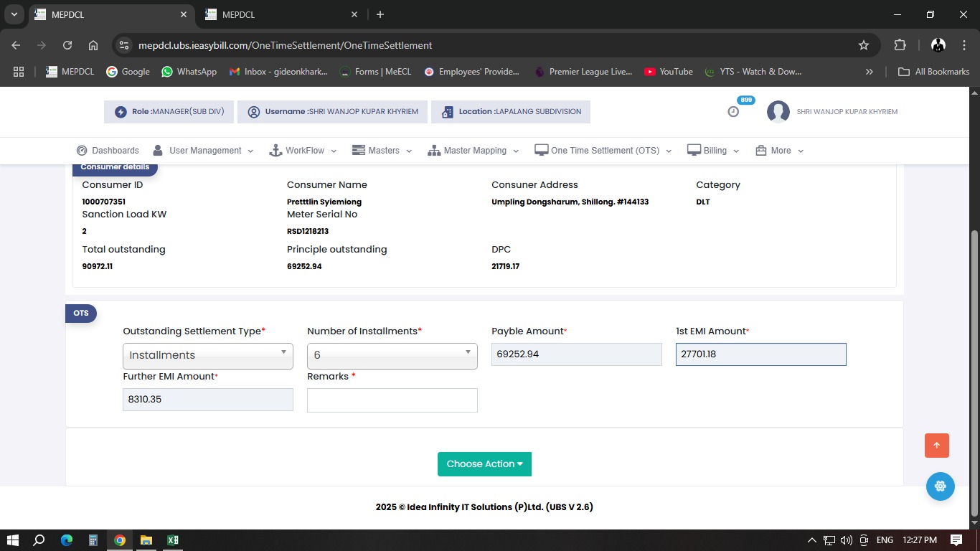980x551 pixels.
Task: Click the address bar URL
Action: 285,45
